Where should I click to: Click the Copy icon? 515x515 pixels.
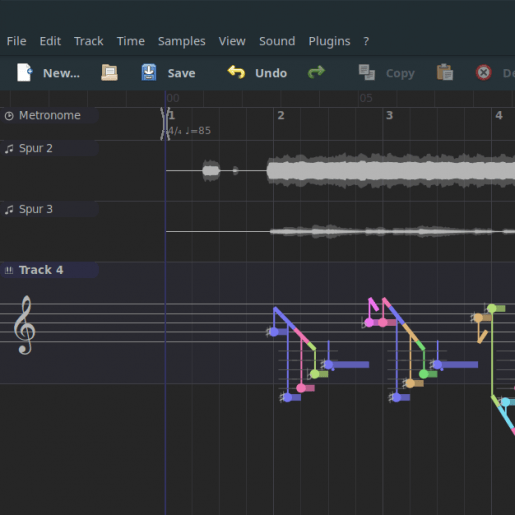(x=367, y=72)
